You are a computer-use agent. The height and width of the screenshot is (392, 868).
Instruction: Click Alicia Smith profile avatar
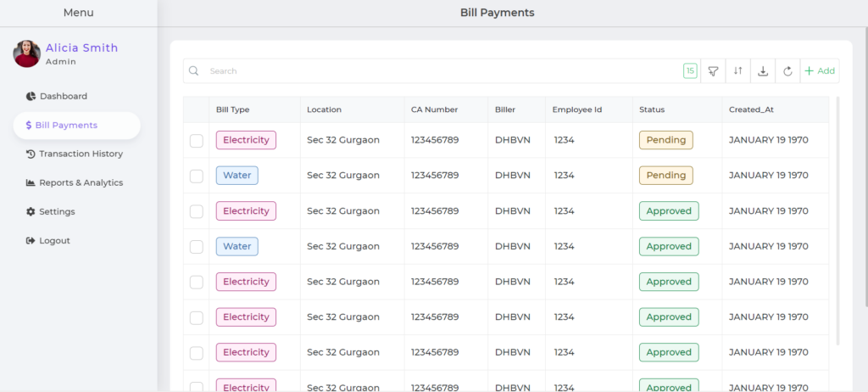[26, 53]
